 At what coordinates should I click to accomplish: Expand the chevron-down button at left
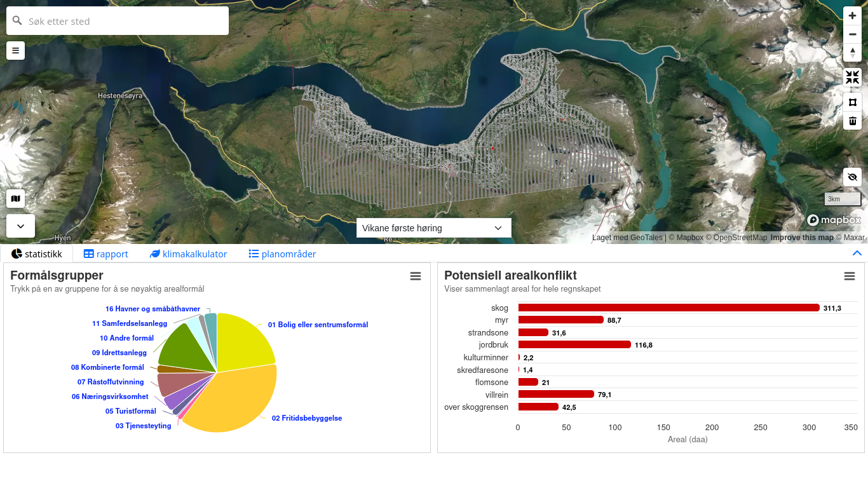(x=20, y=226)
